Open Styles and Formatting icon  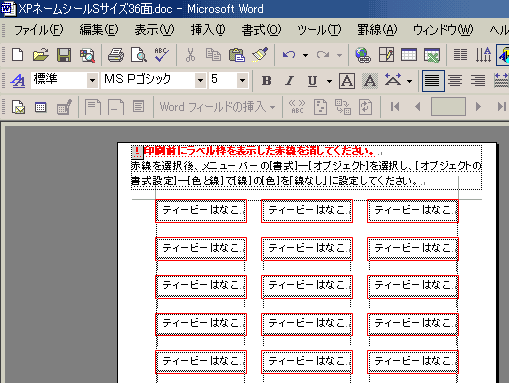tap(17, 80)
